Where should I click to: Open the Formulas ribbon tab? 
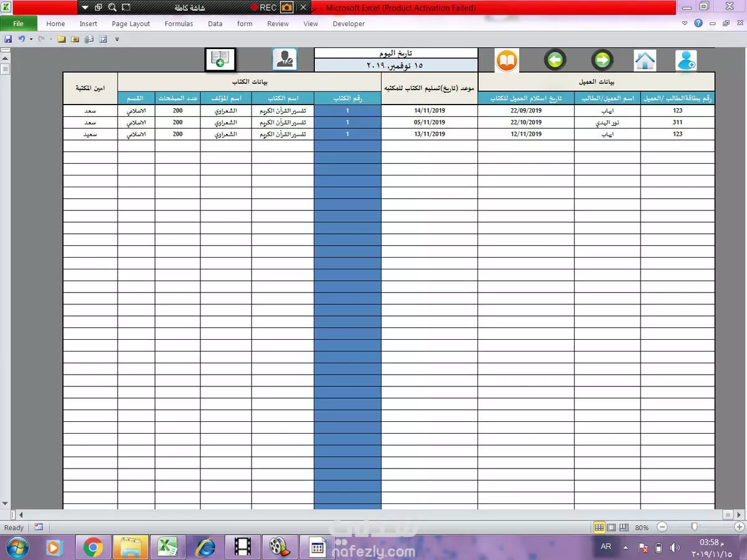[x=179, y=24]
